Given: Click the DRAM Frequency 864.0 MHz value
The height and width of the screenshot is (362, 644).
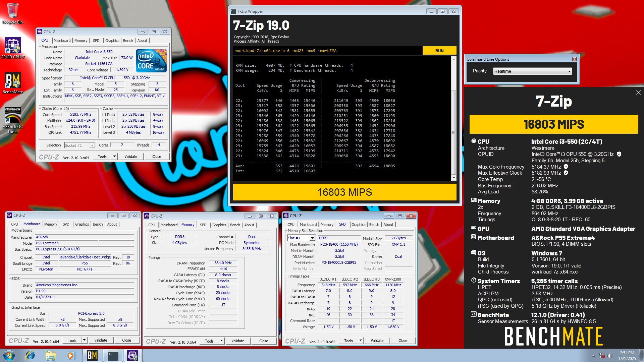Looking at the screenshot, I should coord(223,263).
